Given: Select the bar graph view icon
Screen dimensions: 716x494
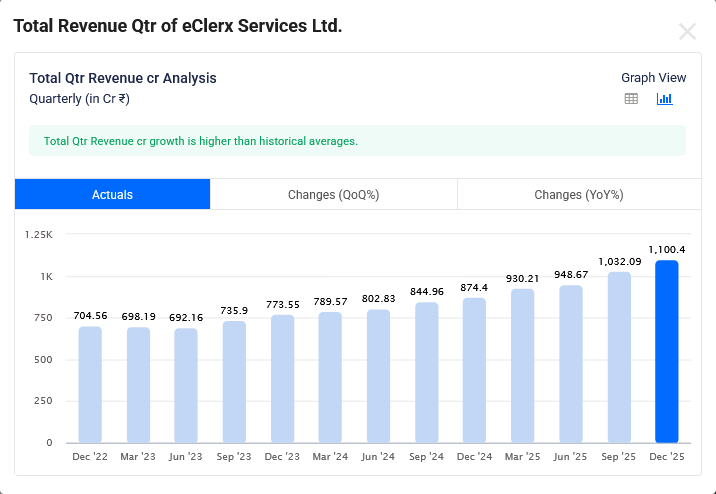Looking at the screenshot, I should [664, 99].
